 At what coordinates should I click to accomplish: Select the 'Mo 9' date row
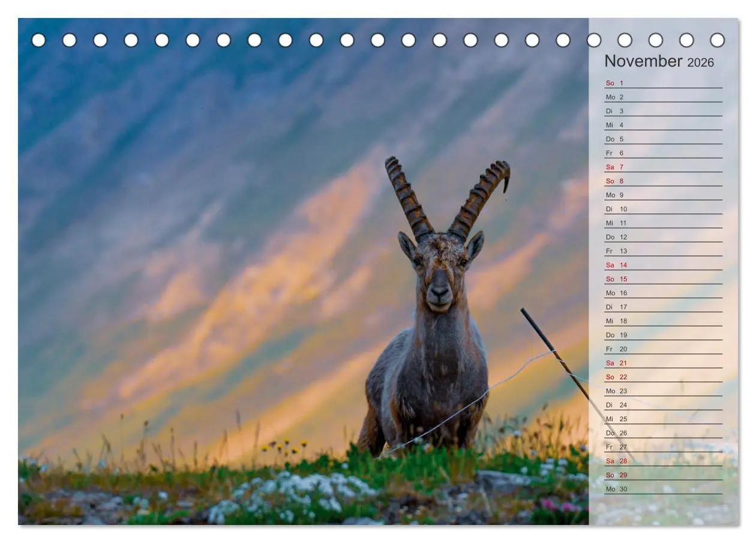click(x=663, y=195)
